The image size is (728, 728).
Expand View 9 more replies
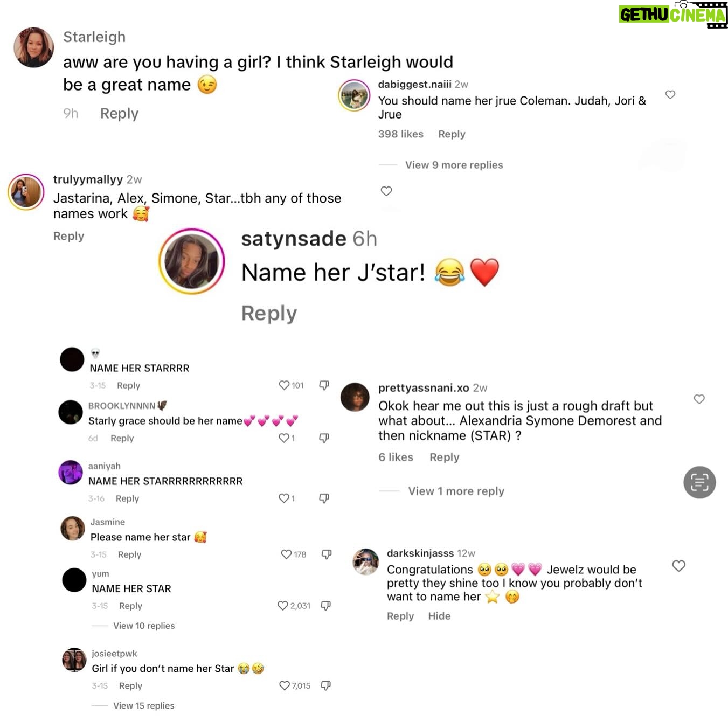tap(454, 165)
